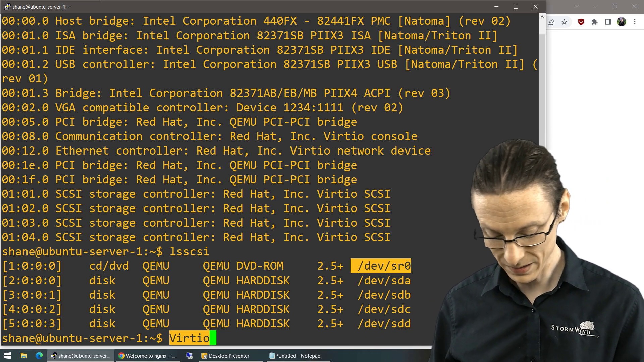Open the uBlock Origin extension icon
The height and width of the screenshot is (362, 644).
(581, 22)
